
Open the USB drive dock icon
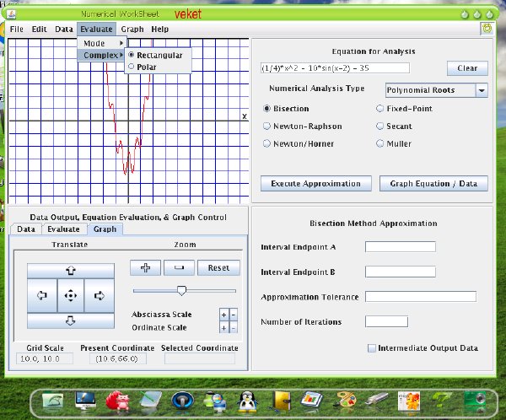(x=377, y=400)
